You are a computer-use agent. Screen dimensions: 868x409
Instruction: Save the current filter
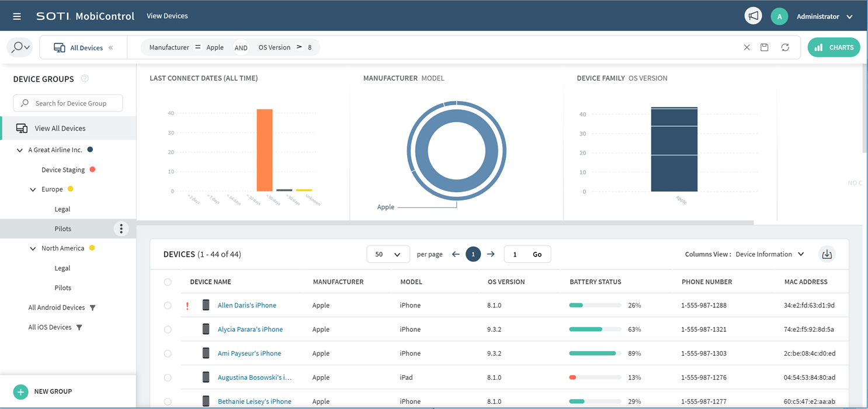765,47
